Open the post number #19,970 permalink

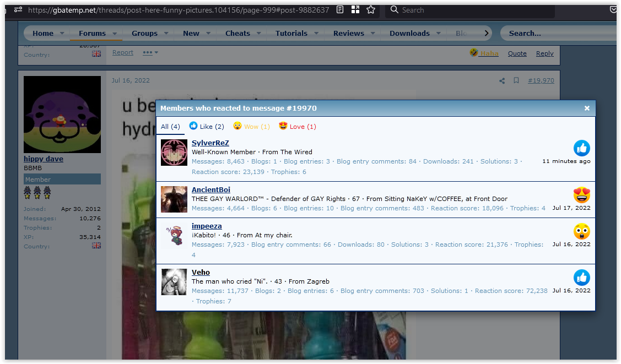541,80
